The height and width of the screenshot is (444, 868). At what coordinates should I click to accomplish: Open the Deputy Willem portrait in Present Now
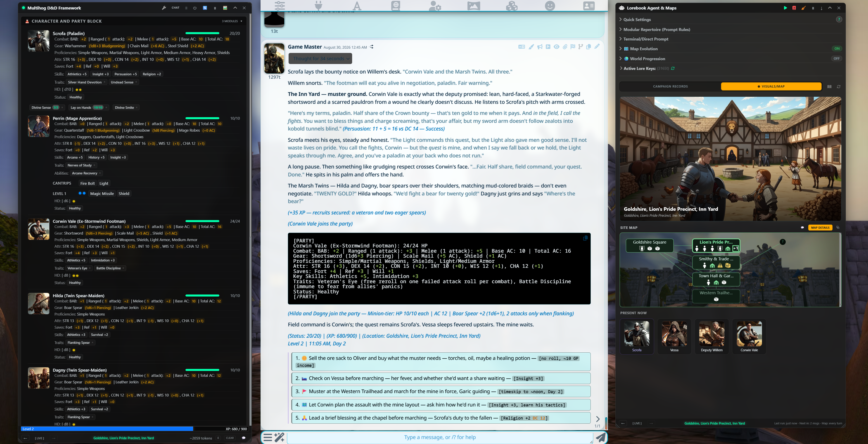click(x=712, y=336)
